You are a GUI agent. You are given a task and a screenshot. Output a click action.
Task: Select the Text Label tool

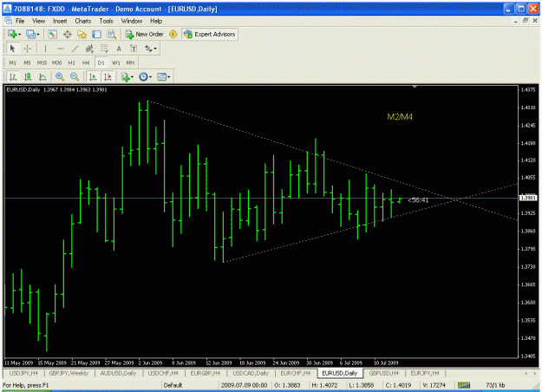(134, 49)
